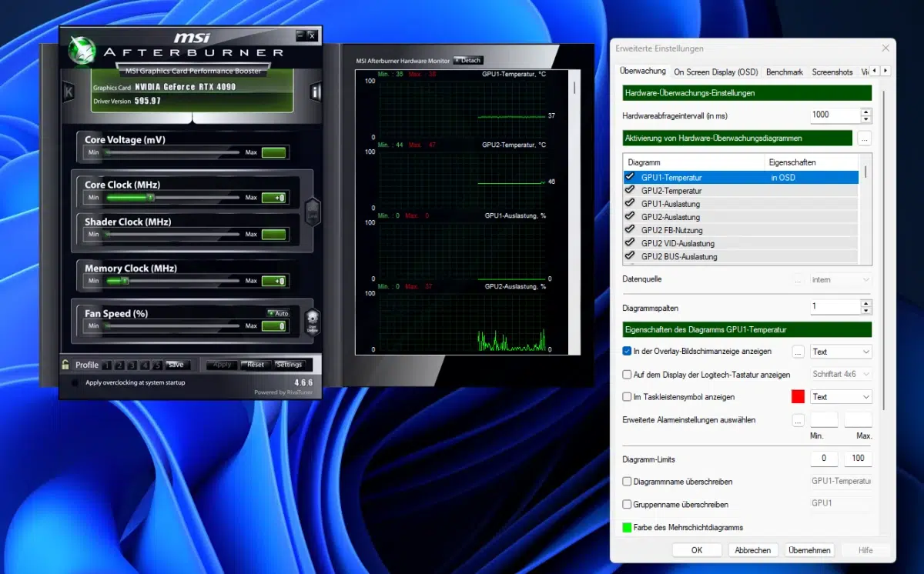Click the profile lock padlock icon
924x574 pixels.
pos(67,365)
